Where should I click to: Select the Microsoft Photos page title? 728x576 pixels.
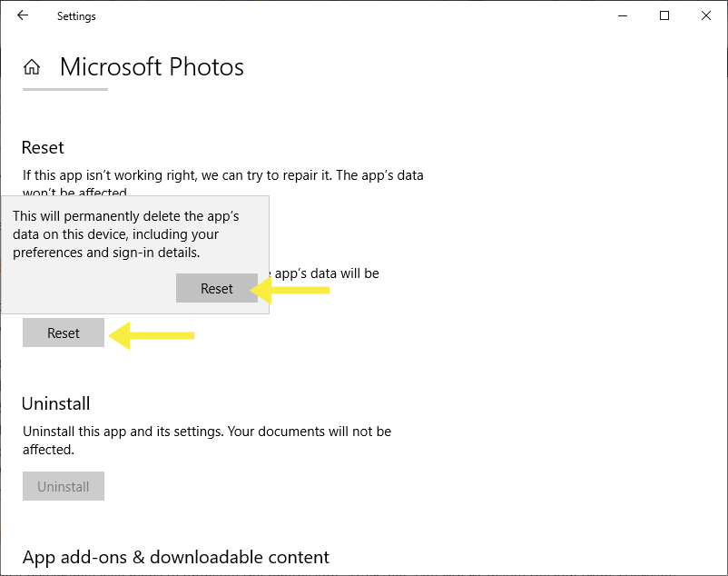point(152,67)
